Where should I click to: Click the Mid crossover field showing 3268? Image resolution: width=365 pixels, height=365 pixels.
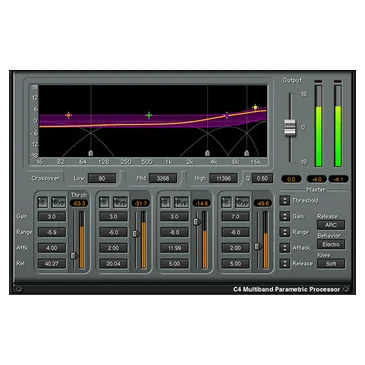(163, 178)
